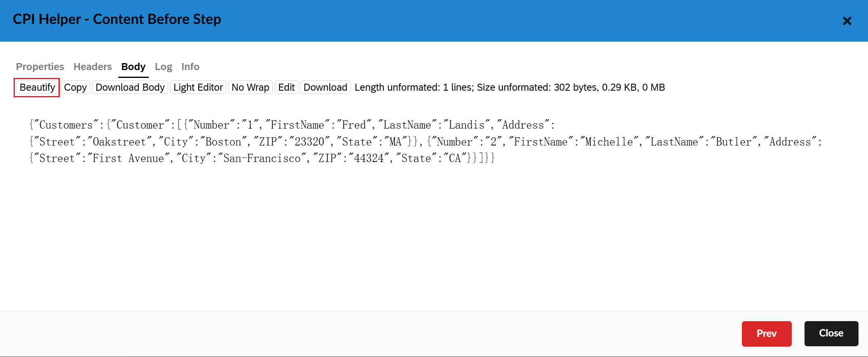Switch to the Properties tab

40,67
